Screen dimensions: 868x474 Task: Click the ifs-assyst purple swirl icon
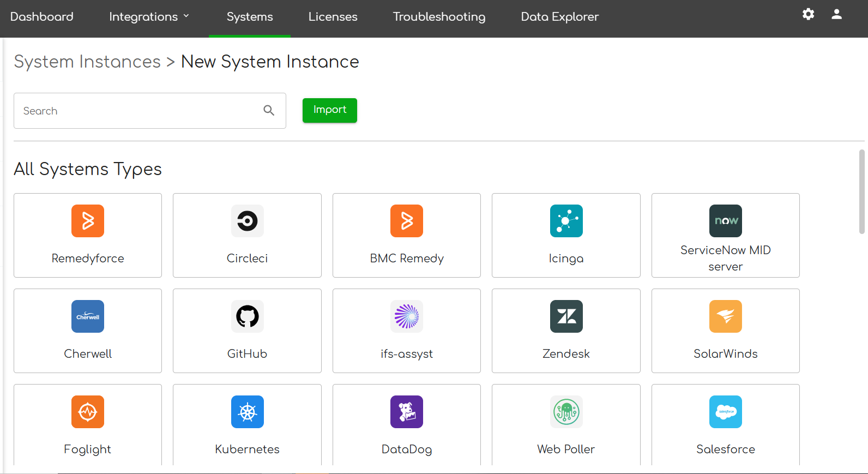407,316
